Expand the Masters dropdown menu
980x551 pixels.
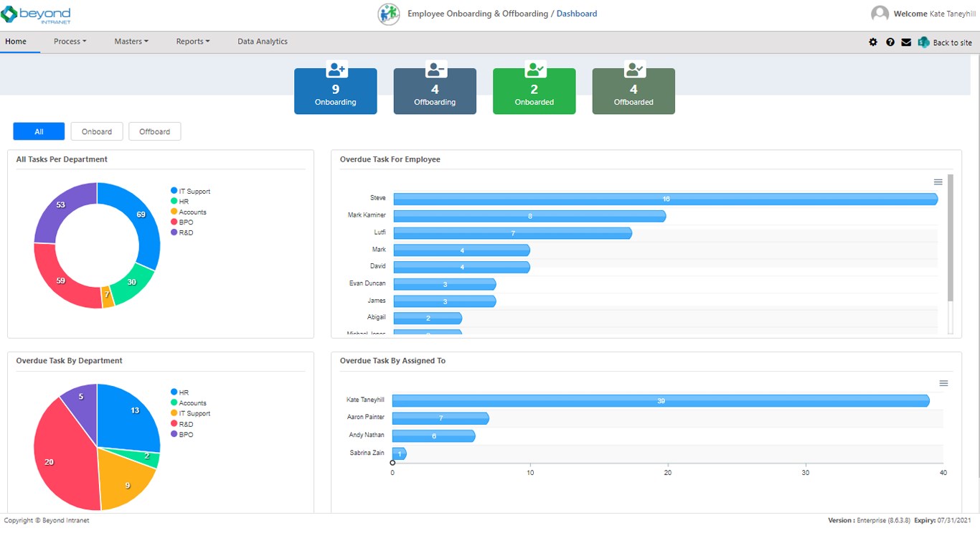[131, 42]
